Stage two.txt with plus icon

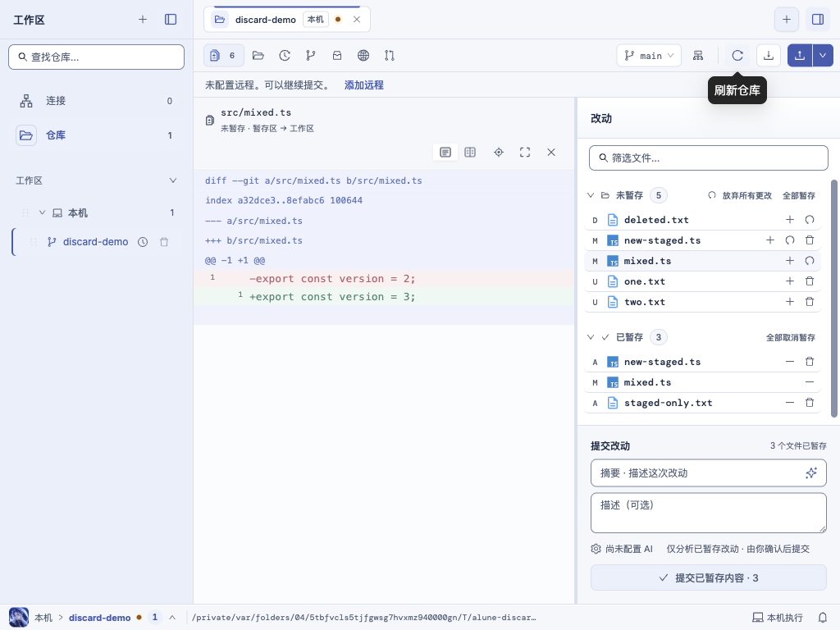point(790,302)
